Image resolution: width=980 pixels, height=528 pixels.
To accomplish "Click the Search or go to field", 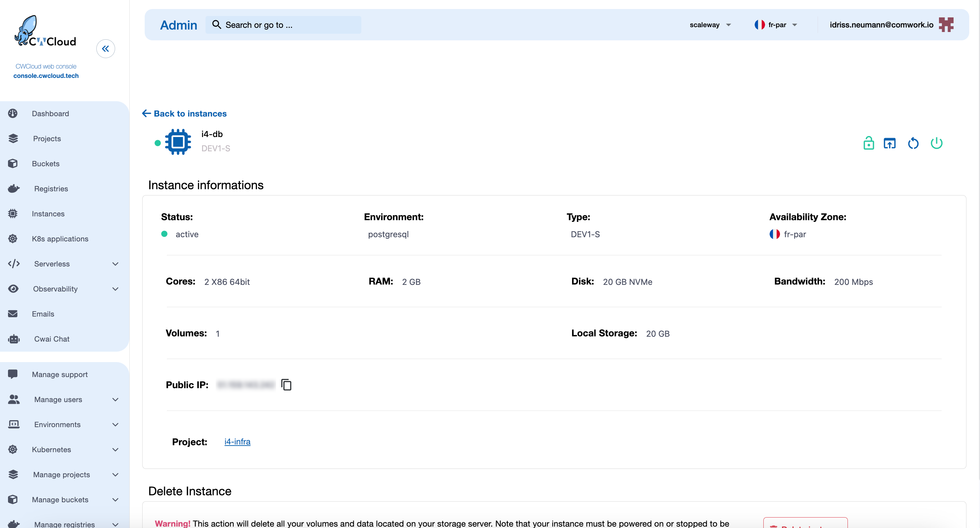I will (283, 25).
